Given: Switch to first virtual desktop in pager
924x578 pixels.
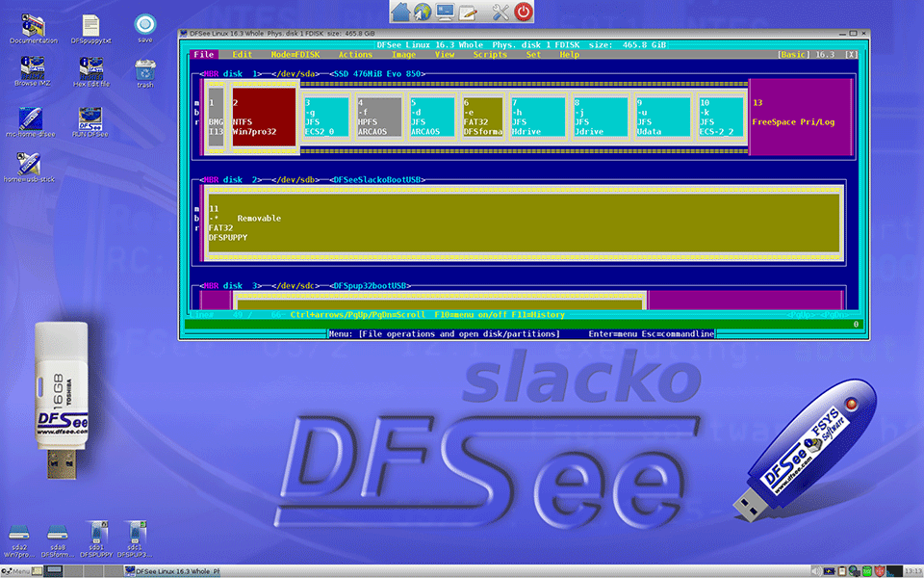Looking at the screenshot, I should coord(54,571).
